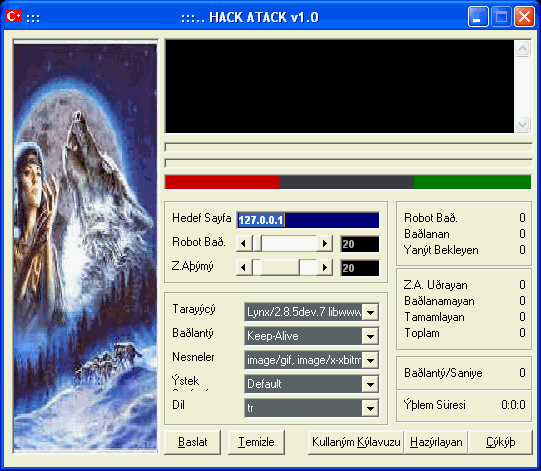
Task: Open the Tarayýcý browser dropdown
Action: pyautogui.click(x=370, y=312)
